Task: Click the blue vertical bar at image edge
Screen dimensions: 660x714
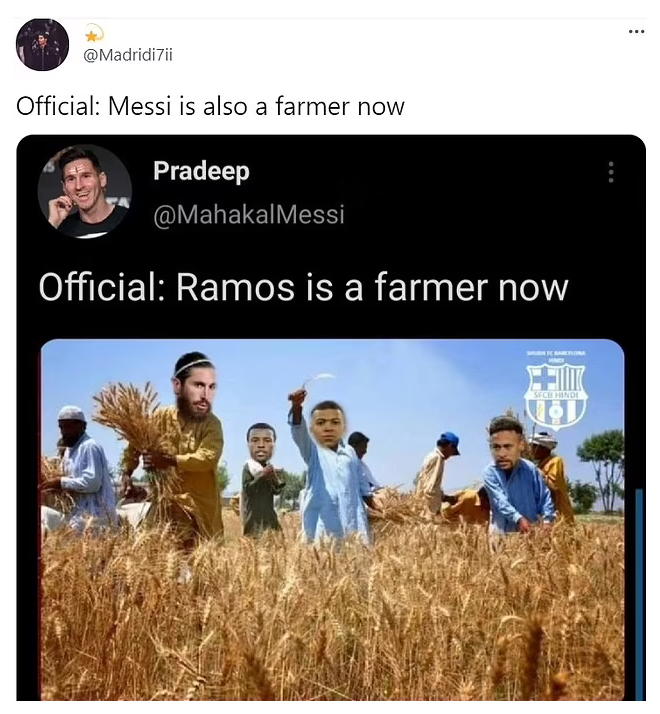Action: pos(639,594)
